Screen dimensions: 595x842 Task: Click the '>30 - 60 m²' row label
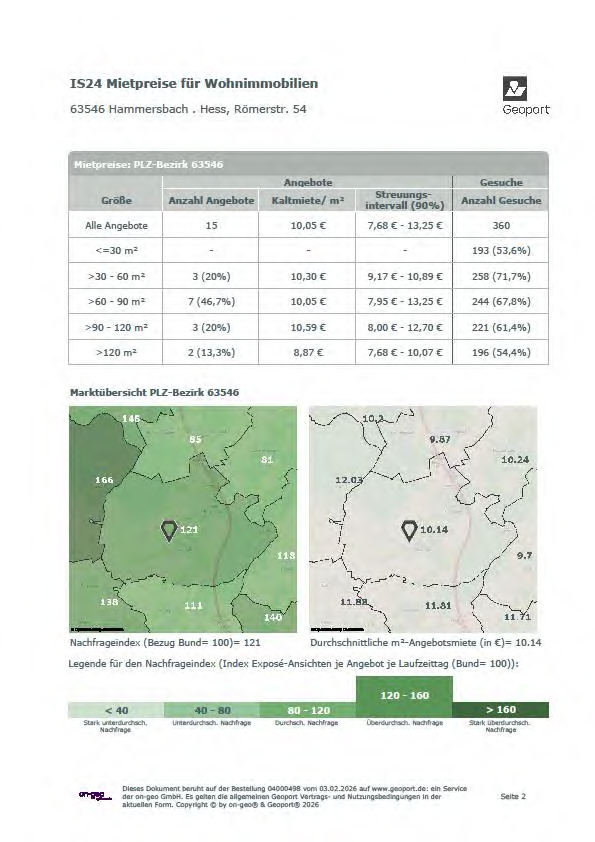[116, 277]
